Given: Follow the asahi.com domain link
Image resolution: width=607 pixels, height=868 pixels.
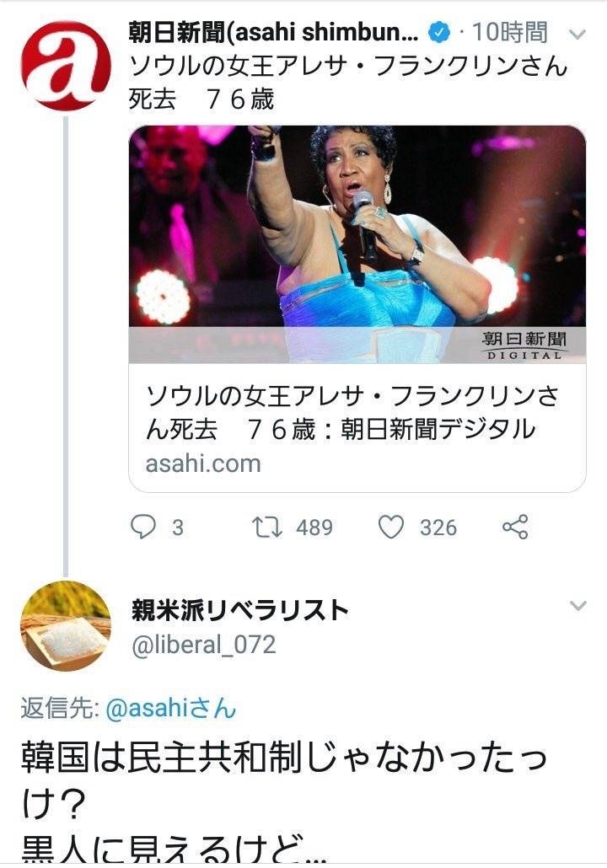Looking at the screenshot, I should click(x=203, y=463).
